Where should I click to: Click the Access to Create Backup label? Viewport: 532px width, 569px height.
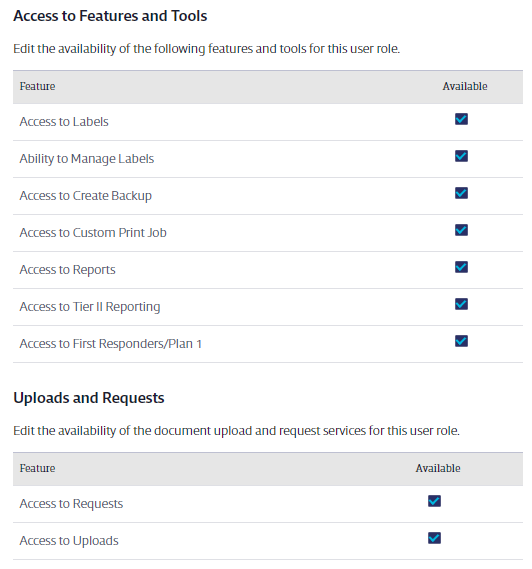tap(86, 196)
